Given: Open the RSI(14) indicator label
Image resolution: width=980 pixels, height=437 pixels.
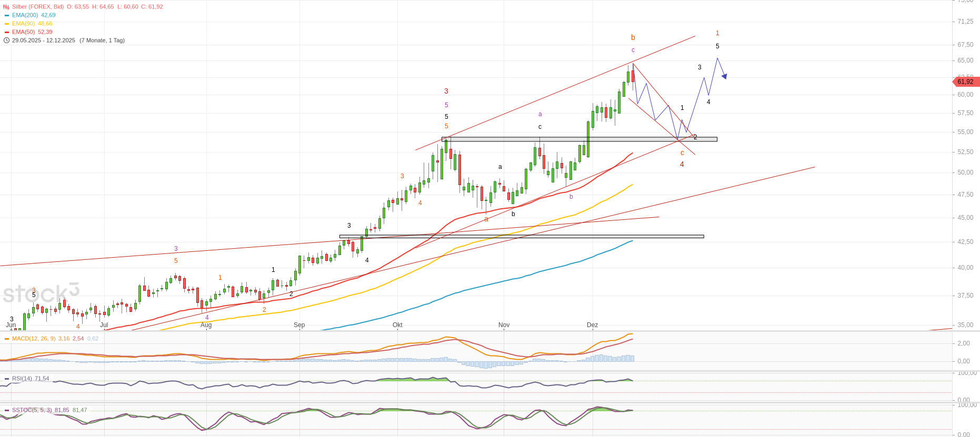Looking at the screenshot, I should click(x=23, y=379).
